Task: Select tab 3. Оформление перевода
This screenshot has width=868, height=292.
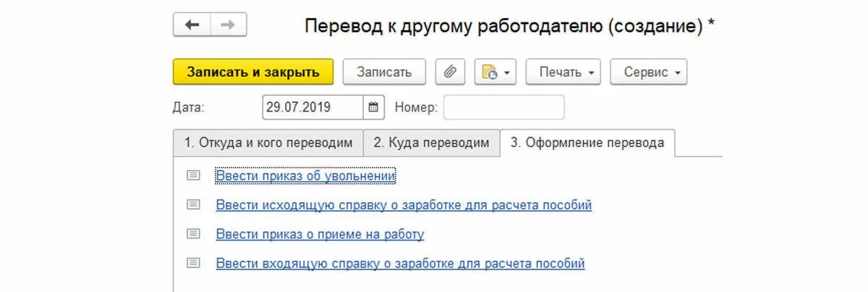Action: (587, 143)
